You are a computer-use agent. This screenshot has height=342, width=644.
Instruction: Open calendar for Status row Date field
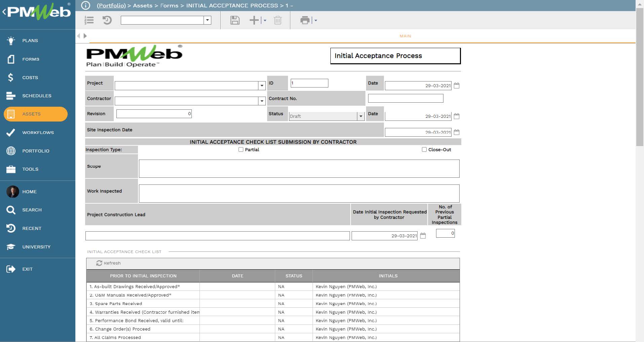click(x=457, y=116)
